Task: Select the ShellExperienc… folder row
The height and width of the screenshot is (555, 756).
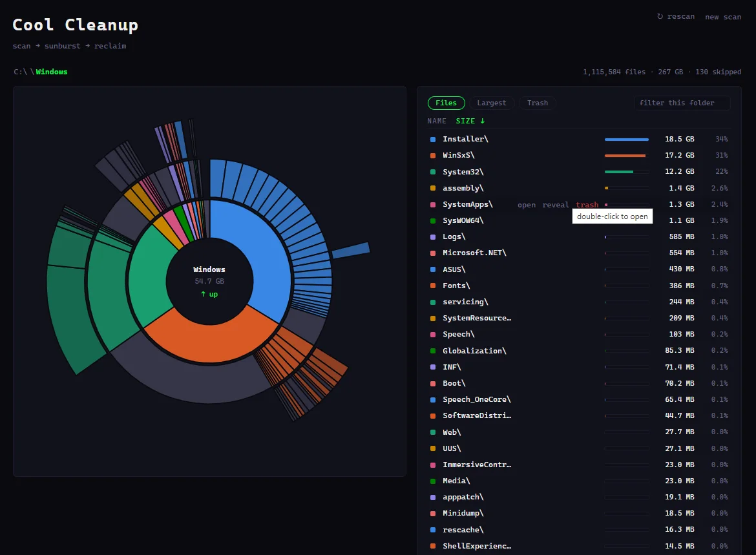Action: coord(578,547)
